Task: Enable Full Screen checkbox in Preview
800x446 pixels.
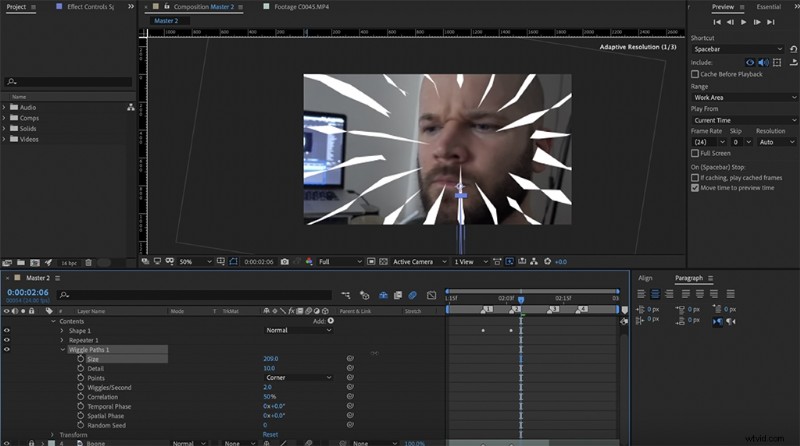Action: point(695,153)
